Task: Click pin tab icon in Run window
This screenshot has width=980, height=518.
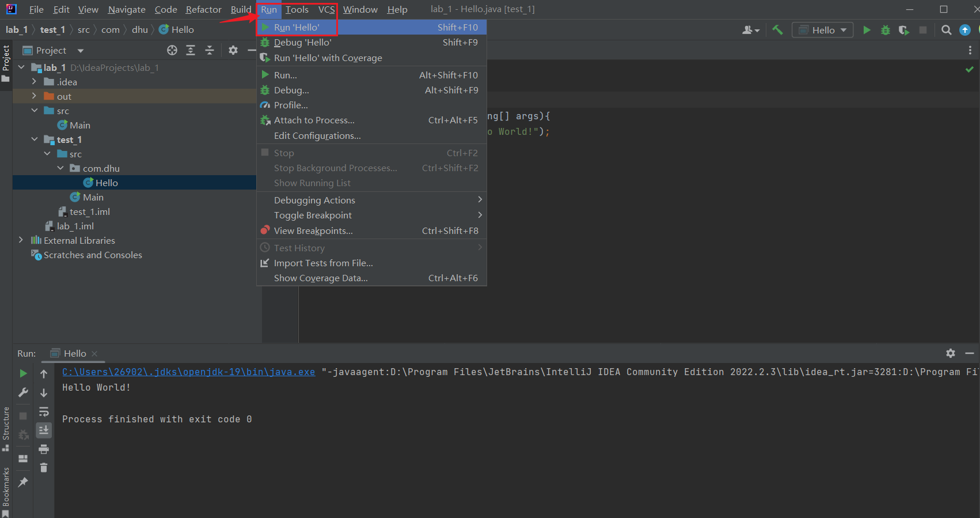Action: point(23,482)
